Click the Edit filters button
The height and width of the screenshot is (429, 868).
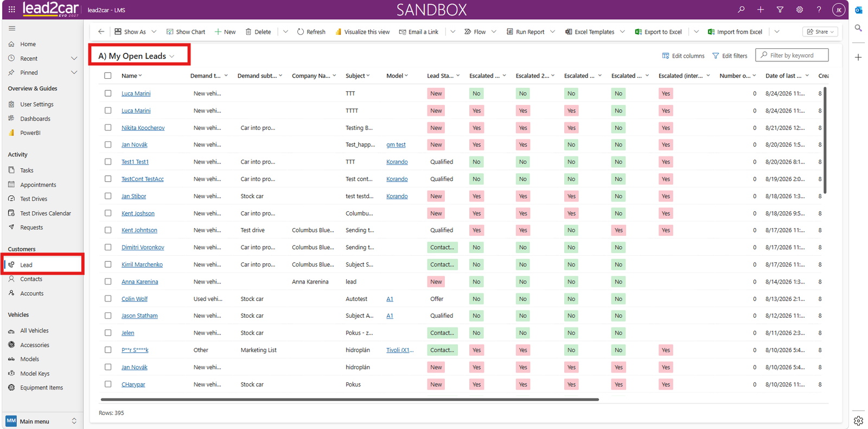[x=730, y=55]
